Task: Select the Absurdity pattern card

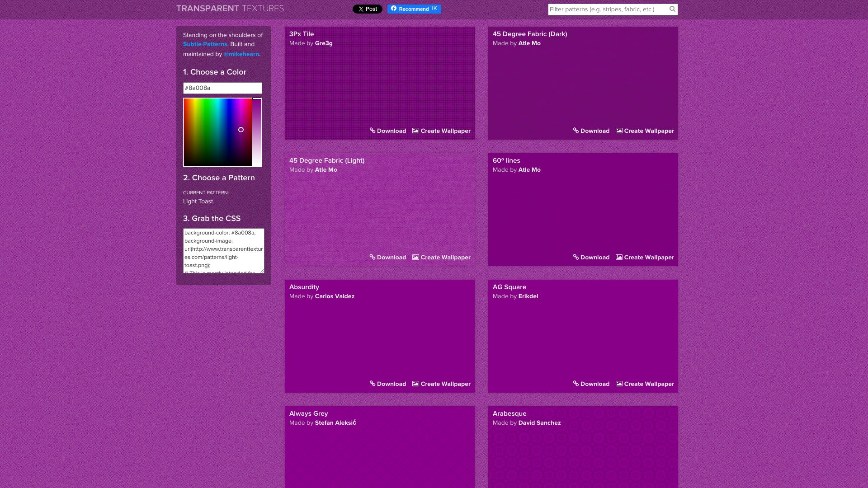Action: 380,336
